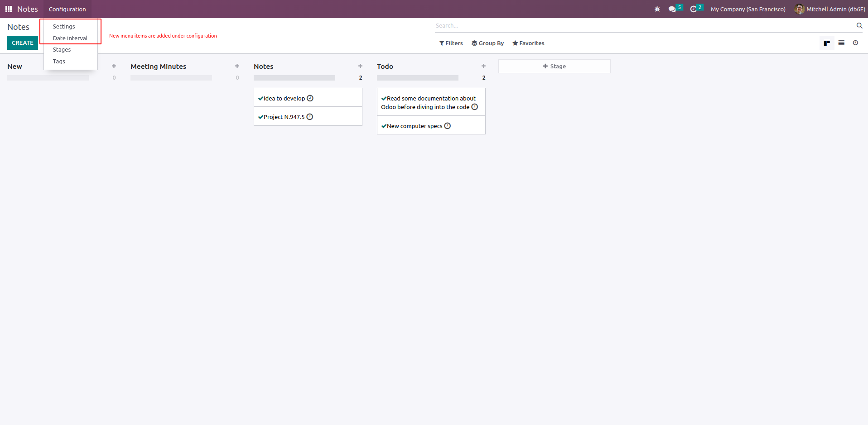Click checkmark on Idea to develop card
This screenshot has height=425, width=868.
260,98
